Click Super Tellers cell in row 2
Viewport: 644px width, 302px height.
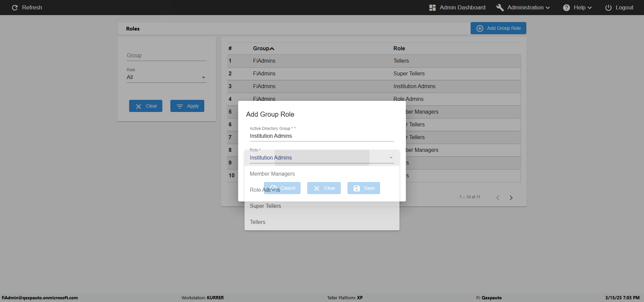409,74
